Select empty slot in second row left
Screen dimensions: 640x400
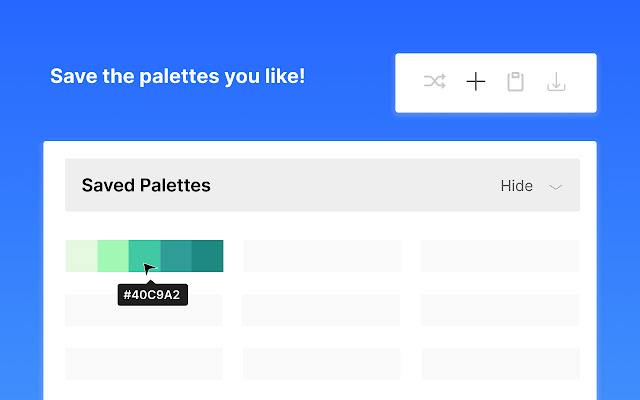(x=144, y=310)
